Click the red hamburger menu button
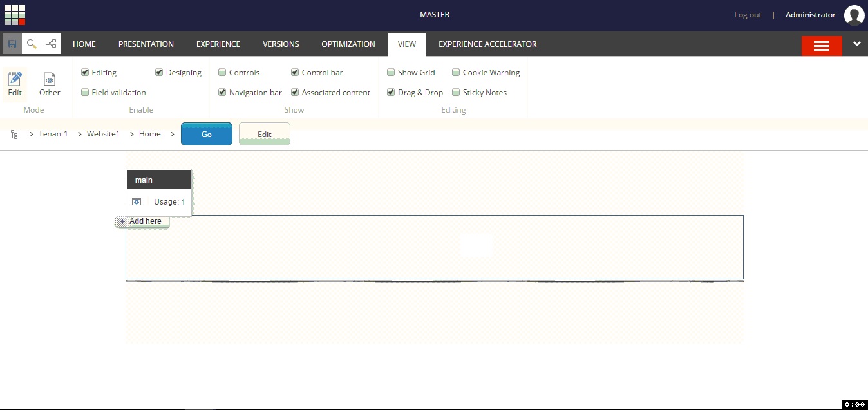868x410 pixels. (x=822, y=46)
